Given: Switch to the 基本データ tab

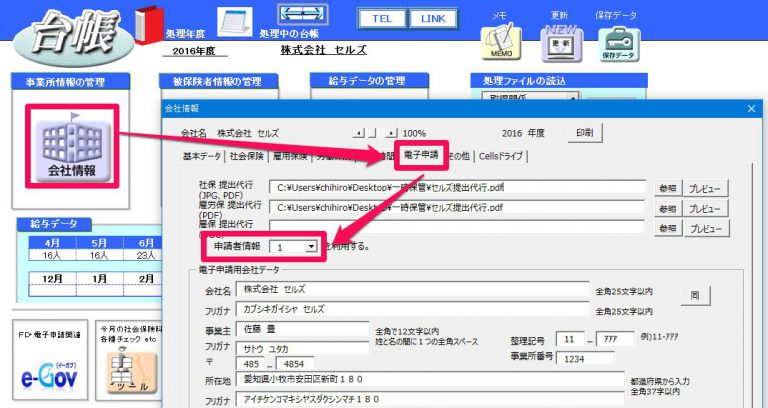Looking at the screenshot, I should tap(201, 156).
